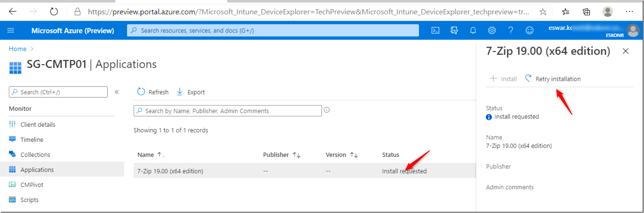This screenshot has height=213, width=644.
Task: Open the browser profile avatar
Action: (608, 12)
